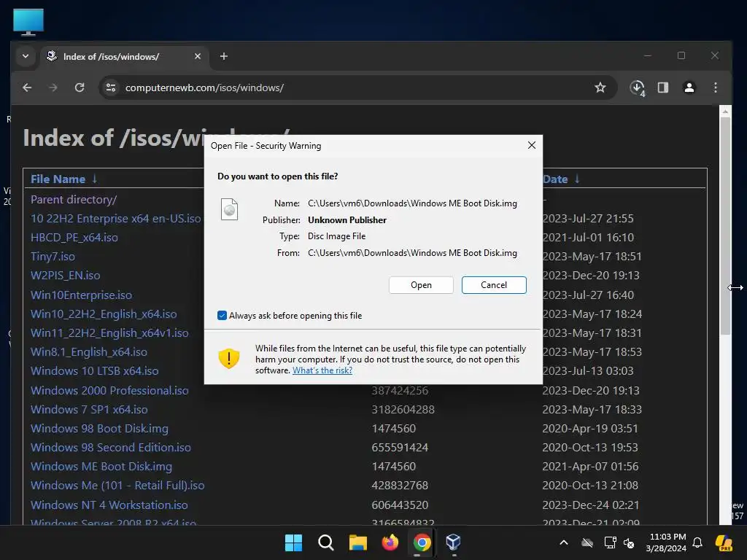
Task: Open the What's the risk? link
Action: (x=322, y=370)
